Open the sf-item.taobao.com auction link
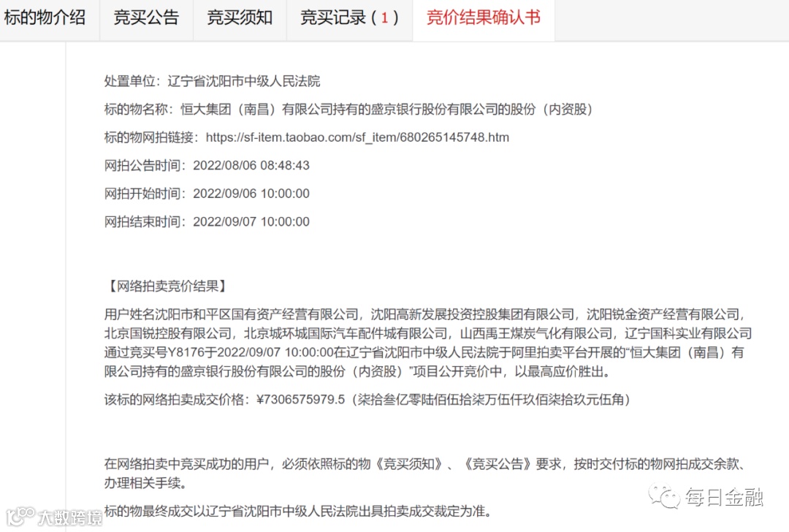789x532 pixels. (x=357, y=137)
